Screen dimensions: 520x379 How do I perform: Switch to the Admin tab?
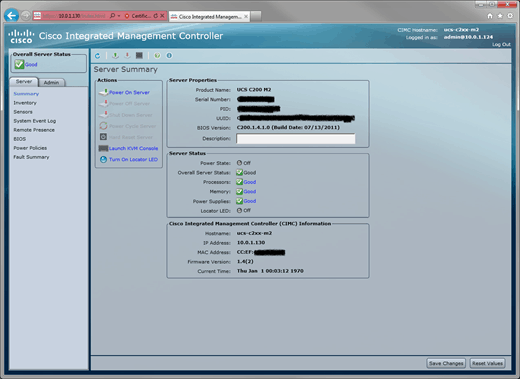click(51, 82)
